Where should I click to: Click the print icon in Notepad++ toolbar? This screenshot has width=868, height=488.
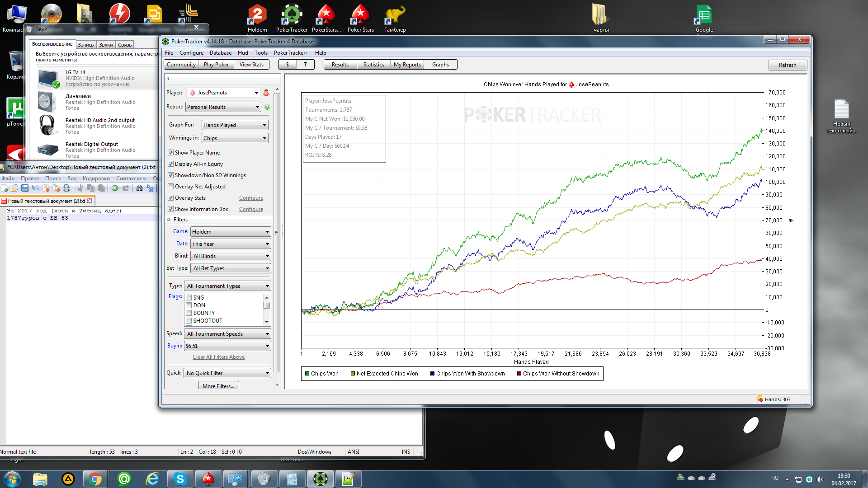coord(66,188)
